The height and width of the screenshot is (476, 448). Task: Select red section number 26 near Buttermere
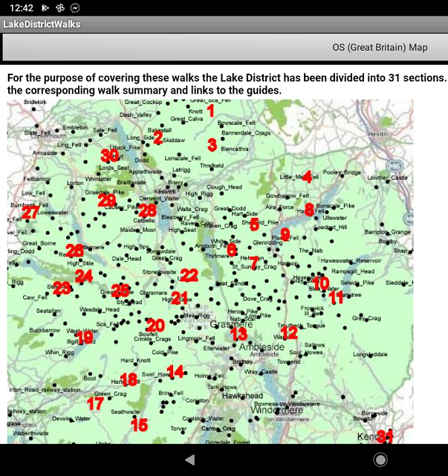pos(74,250)
